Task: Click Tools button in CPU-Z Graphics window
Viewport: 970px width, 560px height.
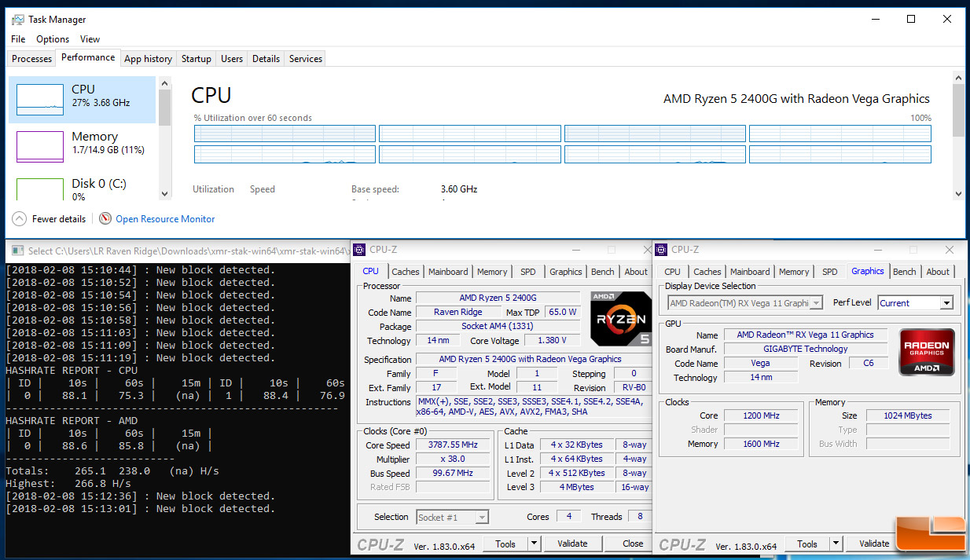Action: [807, 544]
